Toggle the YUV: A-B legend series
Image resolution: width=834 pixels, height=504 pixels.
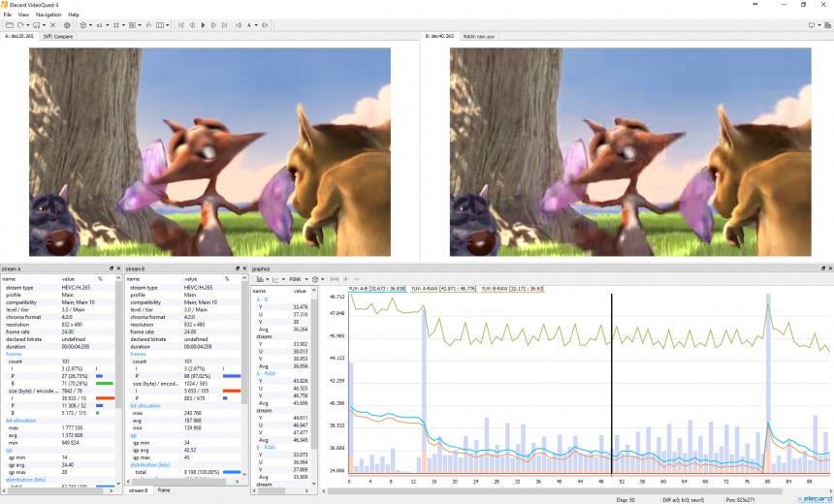coord(376,289)
